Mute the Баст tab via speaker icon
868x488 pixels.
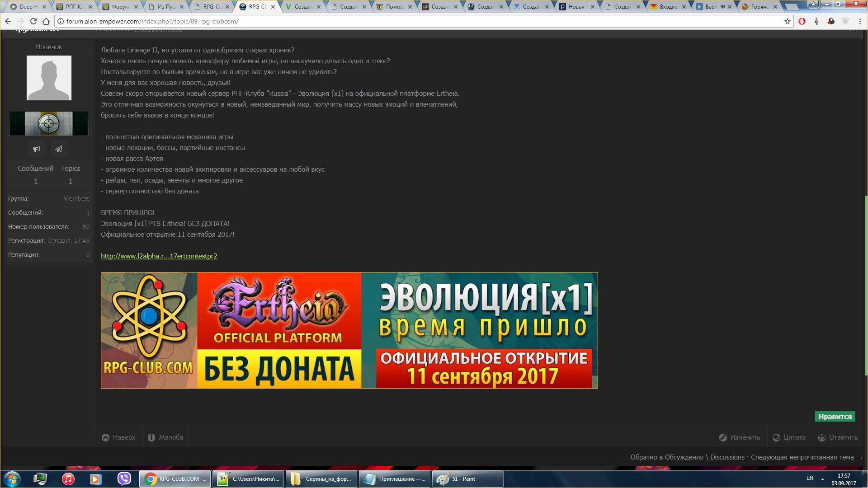722,7
